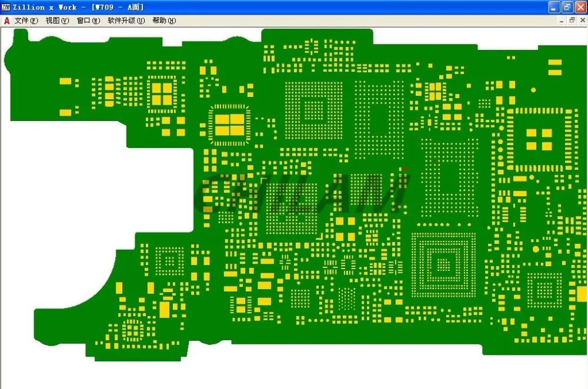Minimize the W709 inner document window
The width and height of the screenshot is (588, 389).
coord(562,21)
